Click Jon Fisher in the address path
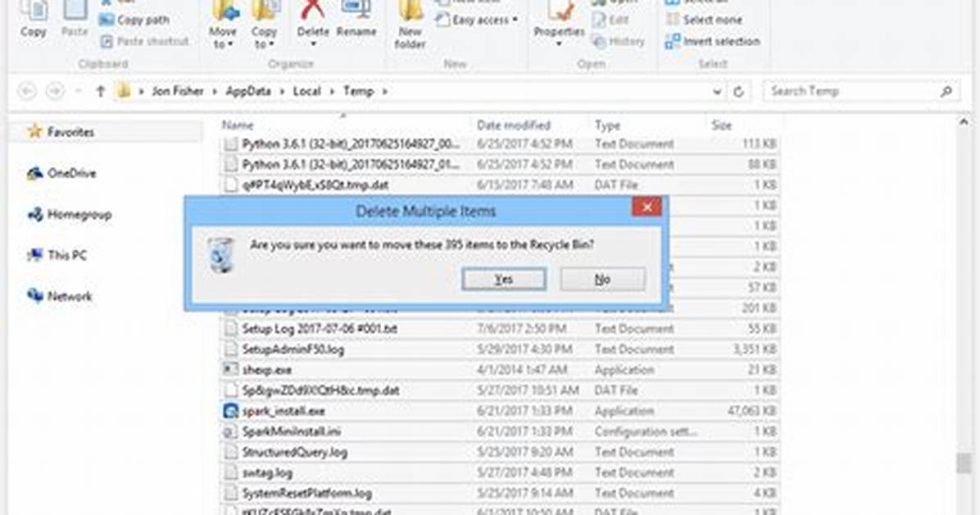This screenshot has height=515, width=980. (178, 91)
